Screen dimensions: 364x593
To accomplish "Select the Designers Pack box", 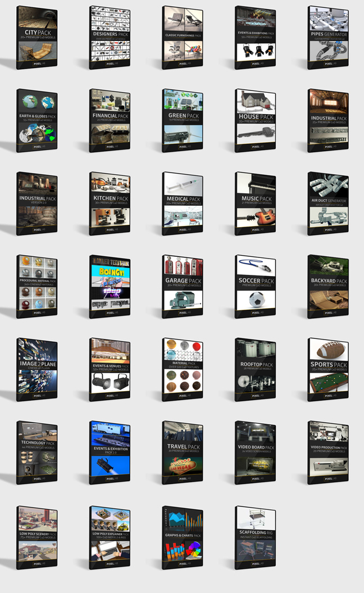I will coord(110,38).
